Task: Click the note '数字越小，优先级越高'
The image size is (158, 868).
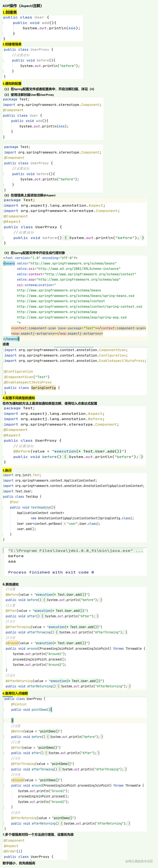Action: [19, 863]
